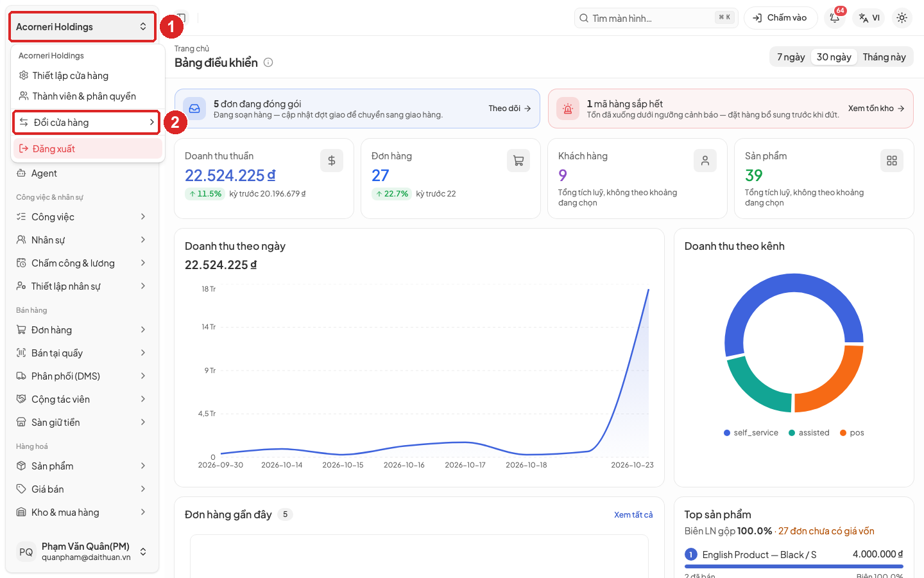
Task: Open the Xem tất cả link
Action: coord(633,515)
